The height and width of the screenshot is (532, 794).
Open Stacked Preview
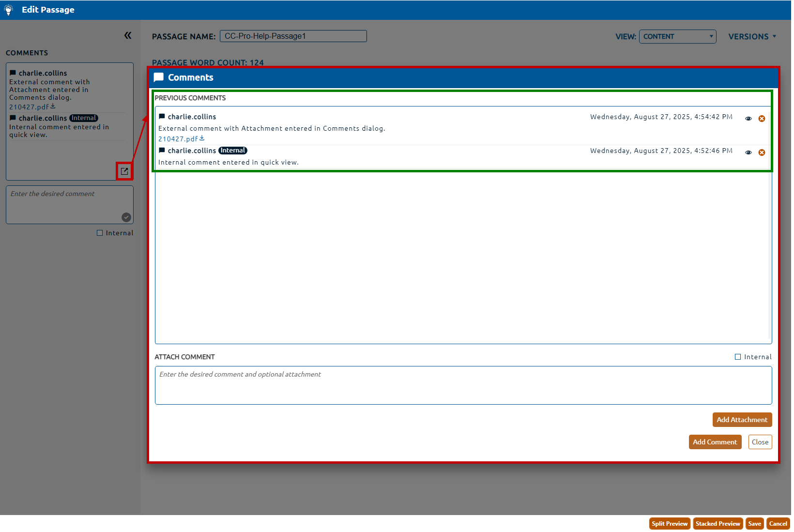718,524
